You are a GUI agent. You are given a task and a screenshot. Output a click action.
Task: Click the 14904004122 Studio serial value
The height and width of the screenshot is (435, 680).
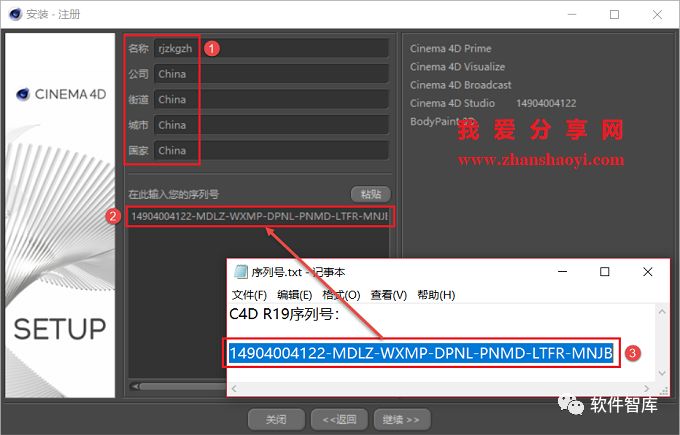click(546, 103)
